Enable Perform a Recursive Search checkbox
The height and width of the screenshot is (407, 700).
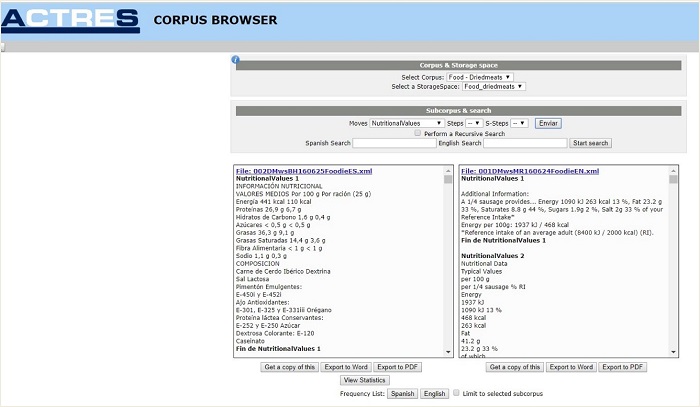pyautogui.click(x=418, y=133)
